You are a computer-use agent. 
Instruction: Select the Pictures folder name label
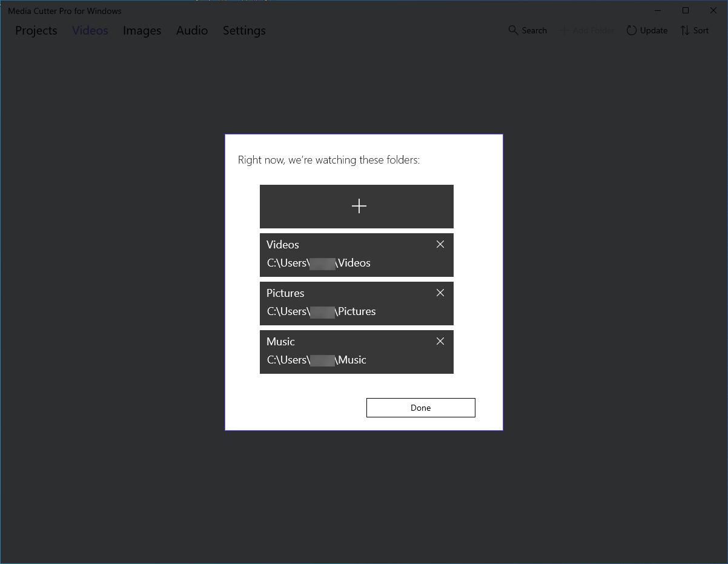(285, 293)
